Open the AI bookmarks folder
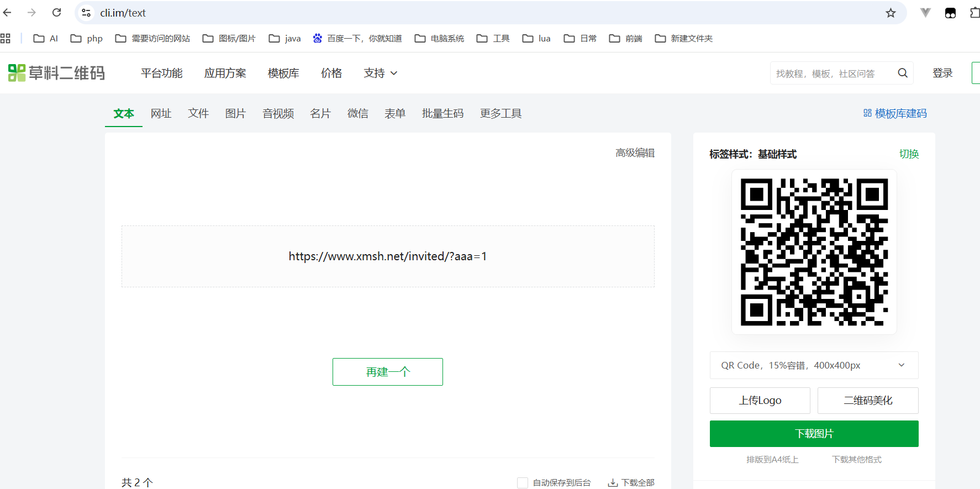 click(46, 38)
